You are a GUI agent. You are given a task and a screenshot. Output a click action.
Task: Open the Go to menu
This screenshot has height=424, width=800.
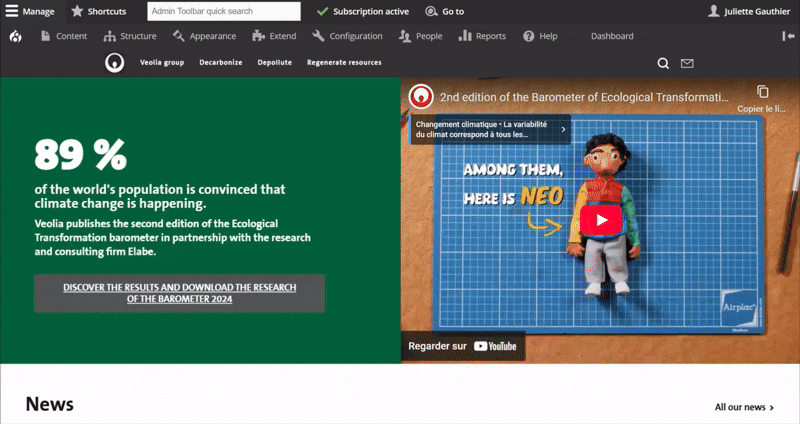445,11
